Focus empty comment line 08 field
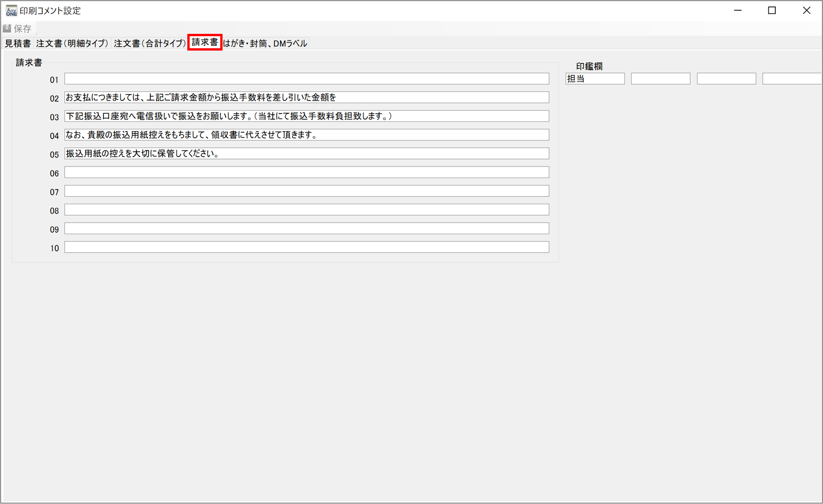The height and width of the screenshot is (504, 823). [x=306, y=210]
